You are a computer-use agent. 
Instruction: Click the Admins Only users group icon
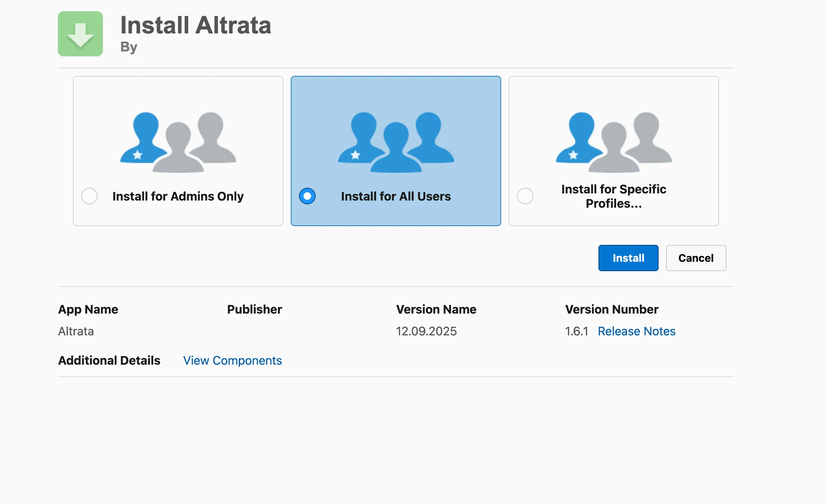coord(178,142)
